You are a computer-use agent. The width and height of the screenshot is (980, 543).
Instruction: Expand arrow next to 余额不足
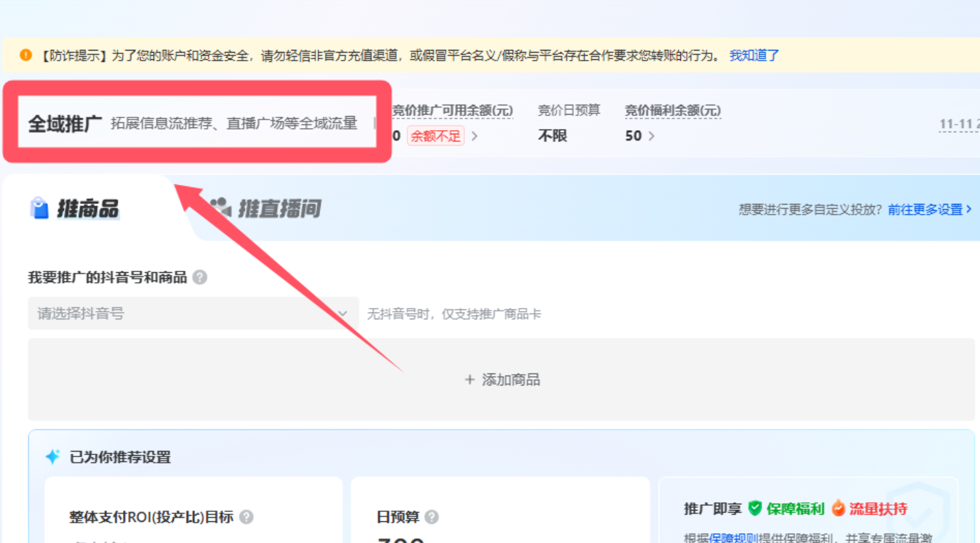[475, 136]
